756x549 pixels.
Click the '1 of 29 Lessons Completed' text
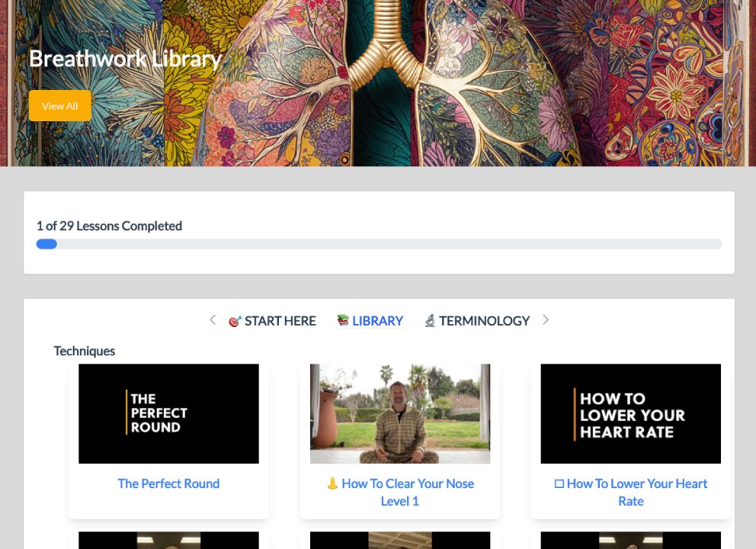coord(110,226)
